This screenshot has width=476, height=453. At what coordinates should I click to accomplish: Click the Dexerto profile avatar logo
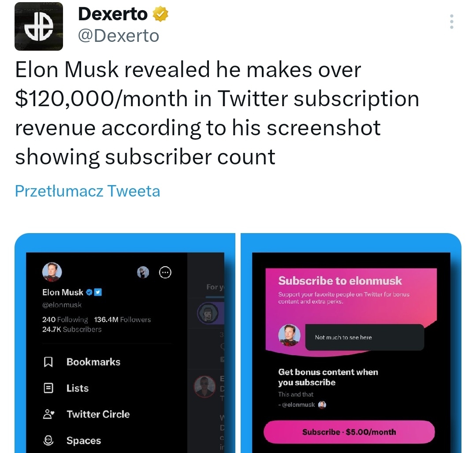[x=39, y=26]
